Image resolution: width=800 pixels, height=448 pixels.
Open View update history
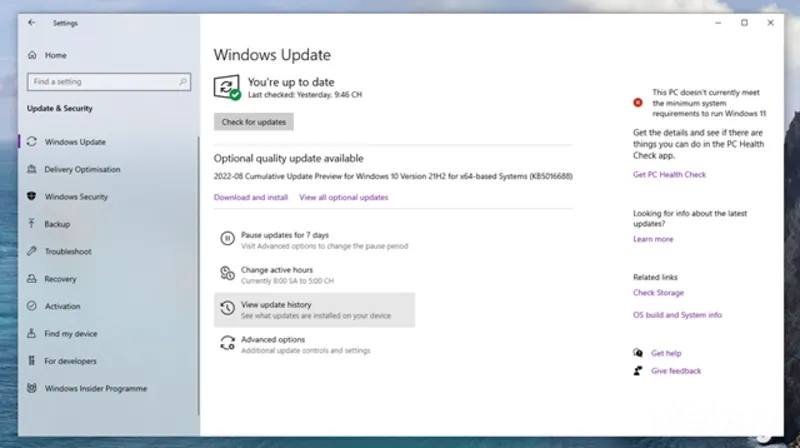tap(314, 310)
